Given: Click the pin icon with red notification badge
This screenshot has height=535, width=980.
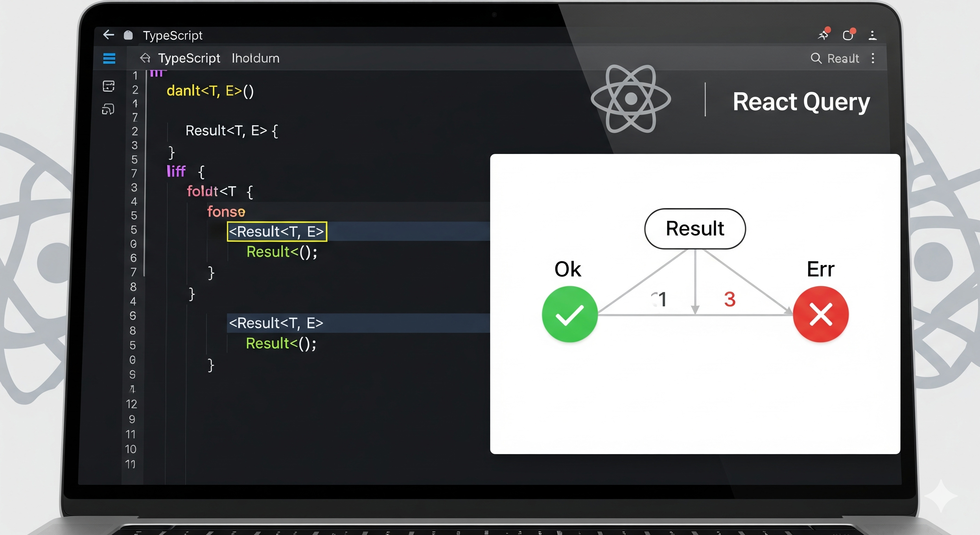Looking at the screenshot, I should pyautogui.click(x=823, y=36).
